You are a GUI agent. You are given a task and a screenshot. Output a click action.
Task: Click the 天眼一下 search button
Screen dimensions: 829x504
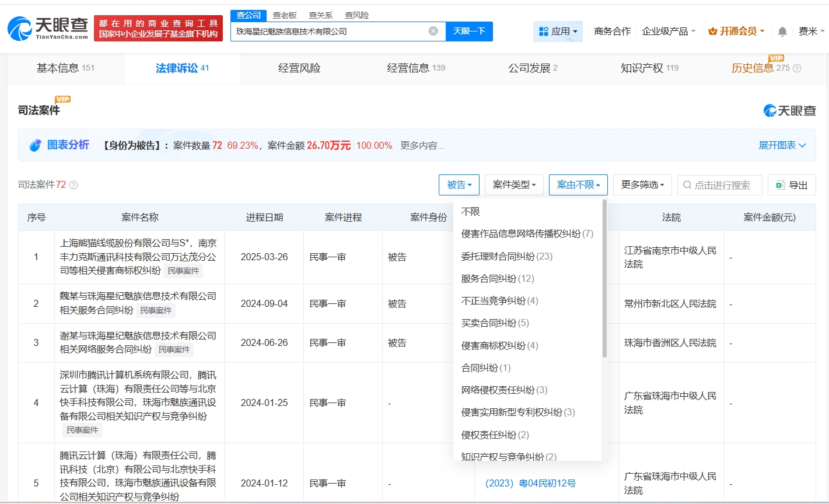pos(469,32)
